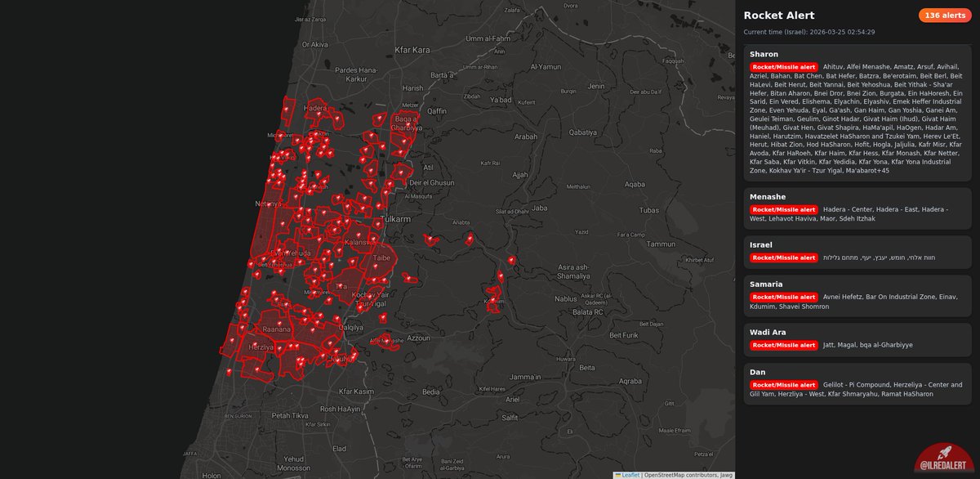Click the Kfar Kasim map label
980x479 pixels.
357,392
